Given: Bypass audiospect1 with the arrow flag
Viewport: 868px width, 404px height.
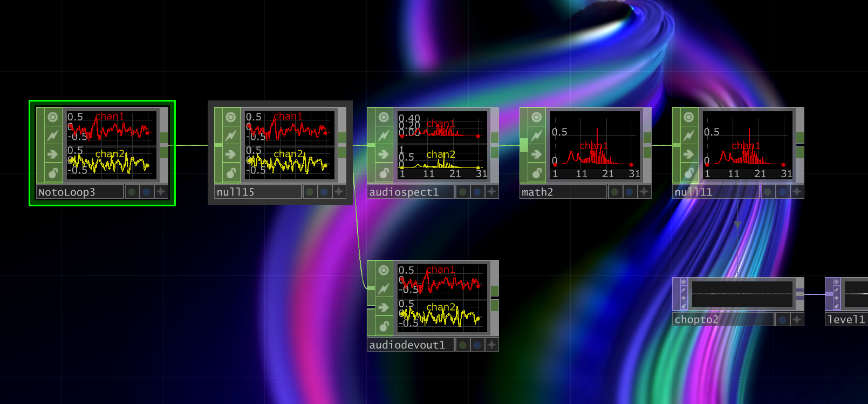Looking at the screenshot, I should point(384,154).
